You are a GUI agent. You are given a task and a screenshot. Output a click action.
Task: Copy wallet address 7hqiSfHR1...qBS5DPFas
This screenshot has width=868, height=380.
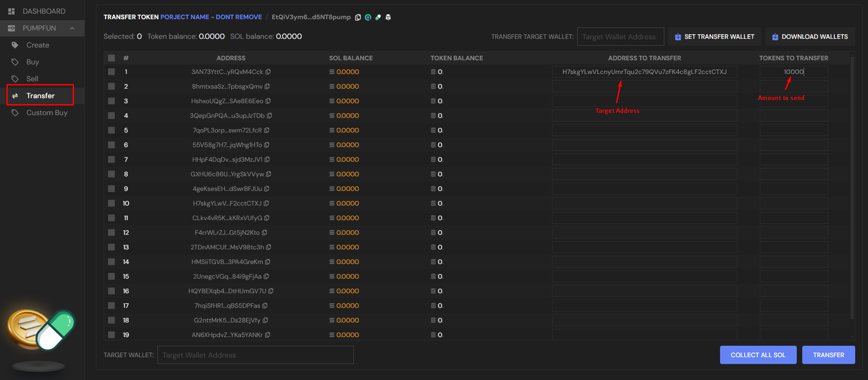point(265,306)
